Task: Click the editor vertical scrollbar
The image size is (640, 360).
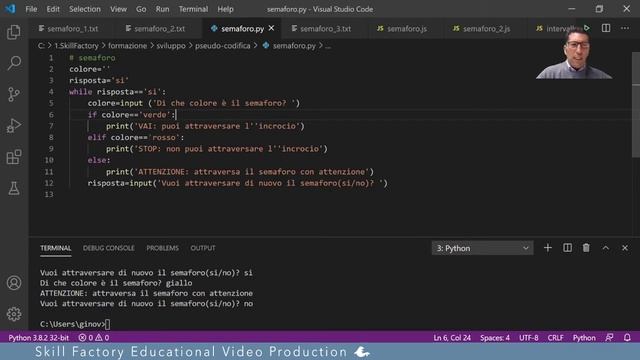Action: pos(636,105)
